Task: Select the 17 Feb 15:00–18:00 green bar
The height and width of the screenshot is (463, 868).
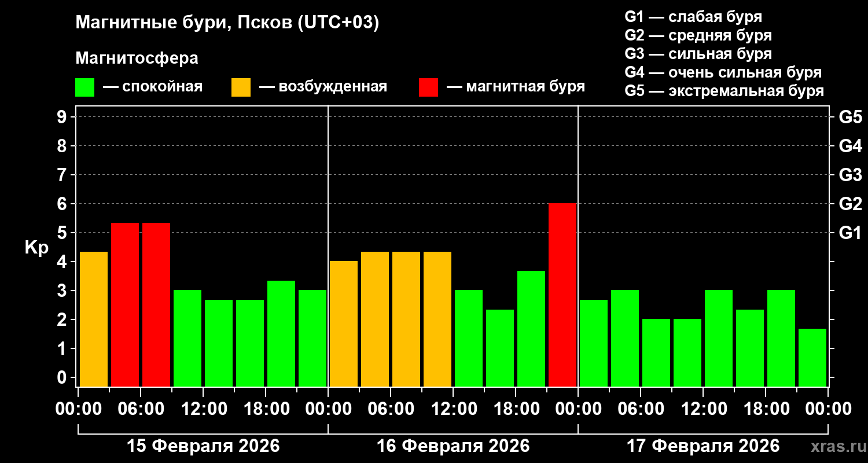Action: (x=750, y=348)
